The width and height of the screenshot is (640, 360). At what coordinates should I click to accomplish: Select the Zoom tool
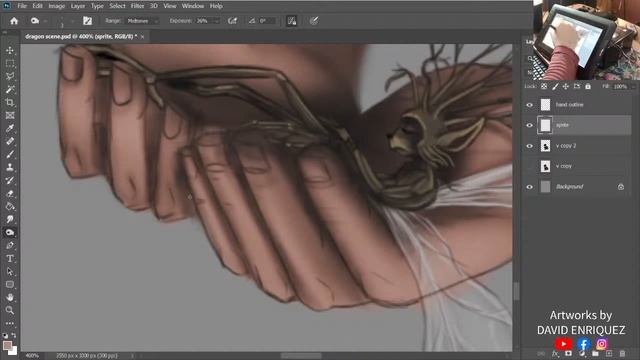tap(10, 310)
